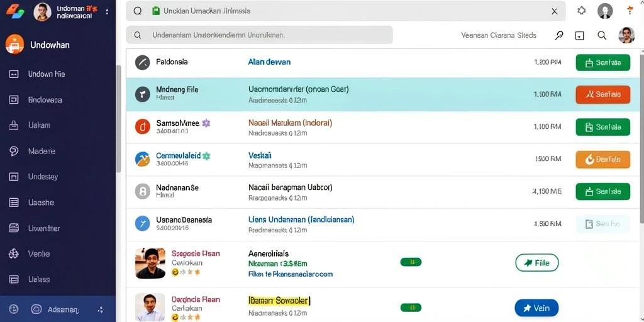
Task: Click the Liwenfner sidebar icon
Action: [x=14, y=228]
